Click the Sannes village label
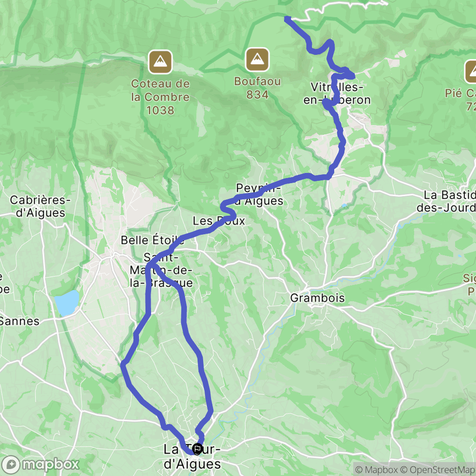 [x=20, y=321]
